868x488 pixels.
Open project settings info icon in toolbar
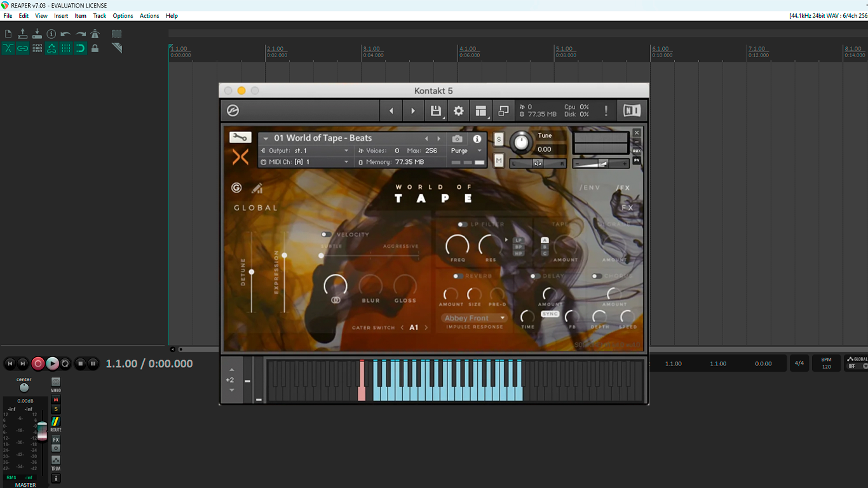[51, 34]
